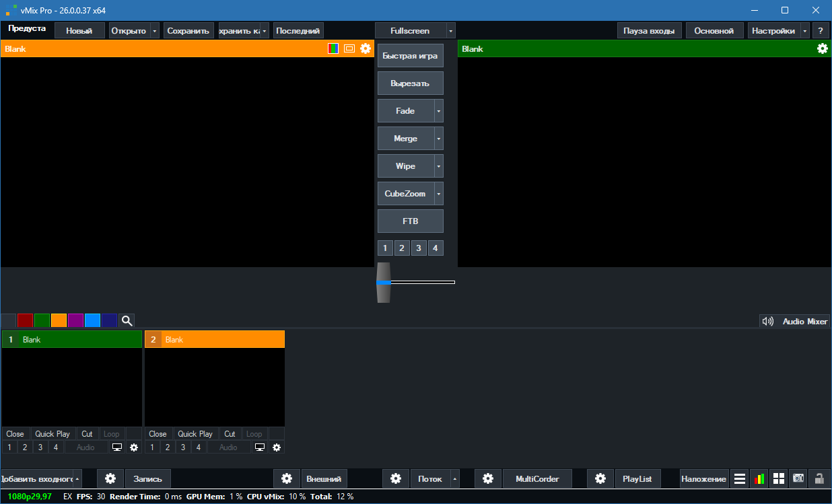
Task: Expand the Fade transition dropdown arrow
Action: 439,111
